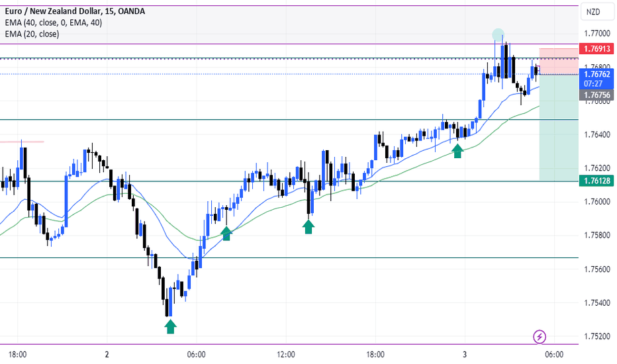Click the date label 3 on the time axis
This screenshot has width=617, height=364.
pyautogui.click(x=465, y=355)
